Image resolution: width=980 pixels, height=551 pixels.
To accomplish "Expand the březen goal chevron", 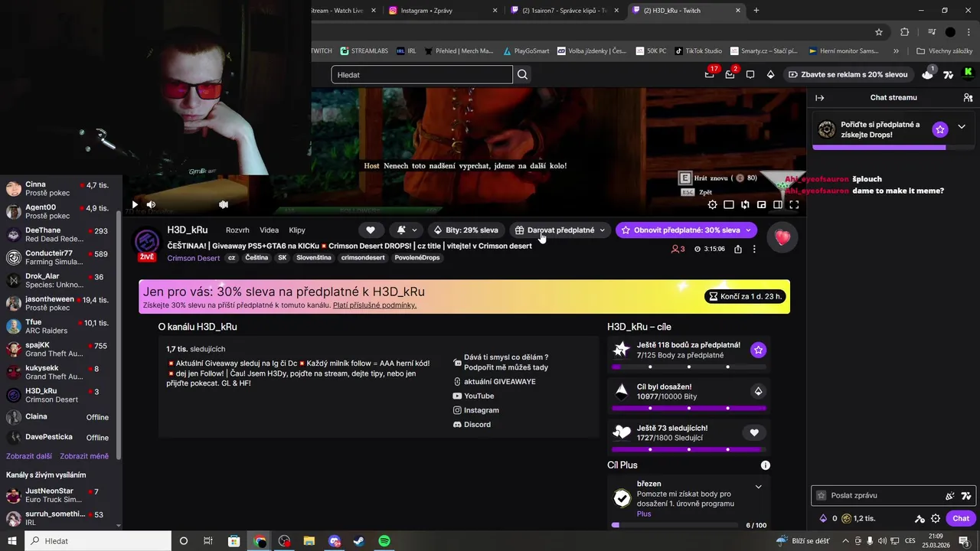I will (758, 487).
